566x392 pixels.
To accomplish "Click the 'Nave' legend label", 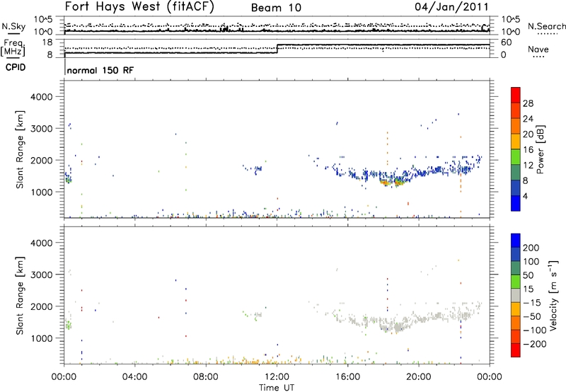I will coord(538,49).
